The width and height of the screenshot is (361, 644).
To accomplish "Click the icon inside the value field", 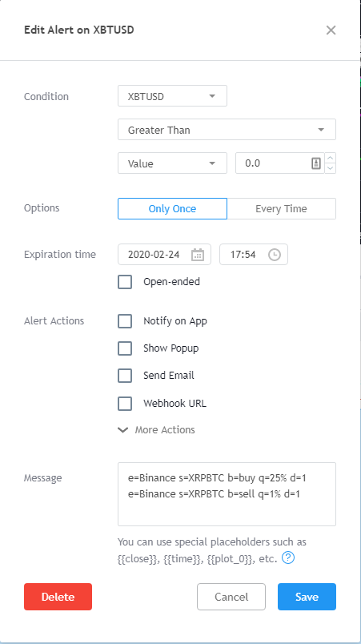I will pyautogui.click(x=316, y=163).
